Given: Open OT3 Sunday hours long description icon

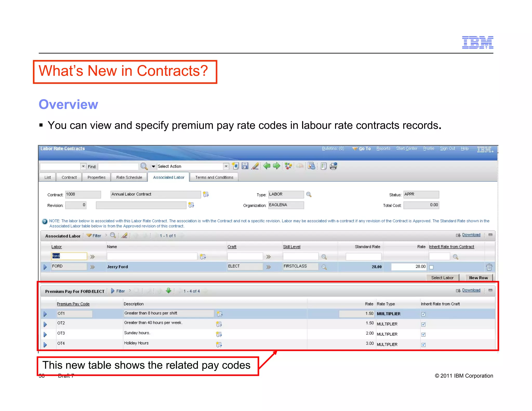Looking at the screenshot, I should coord(219,334).
